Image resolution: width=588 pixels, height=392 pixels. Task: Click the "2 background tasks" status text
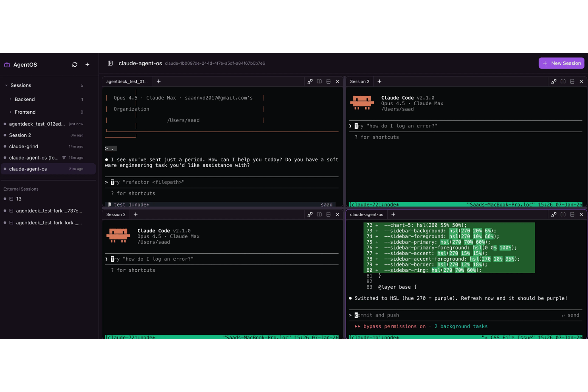click(x=461, y=326)
